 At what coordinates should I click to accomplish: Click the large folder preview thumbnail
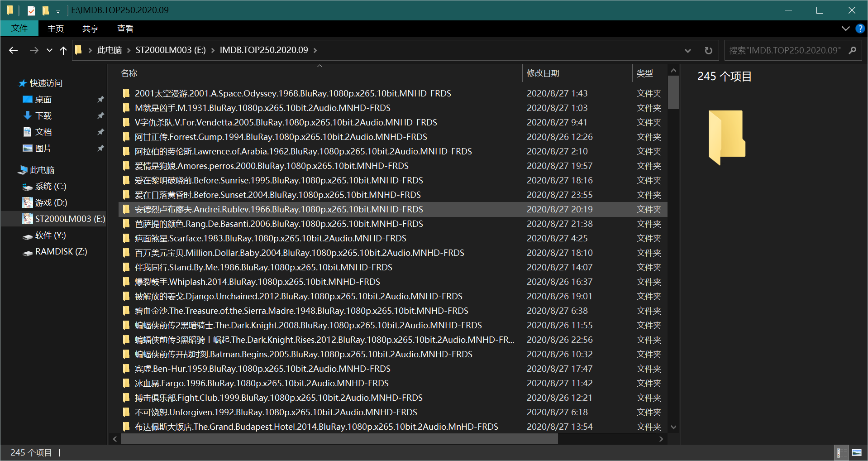point(727,137)
